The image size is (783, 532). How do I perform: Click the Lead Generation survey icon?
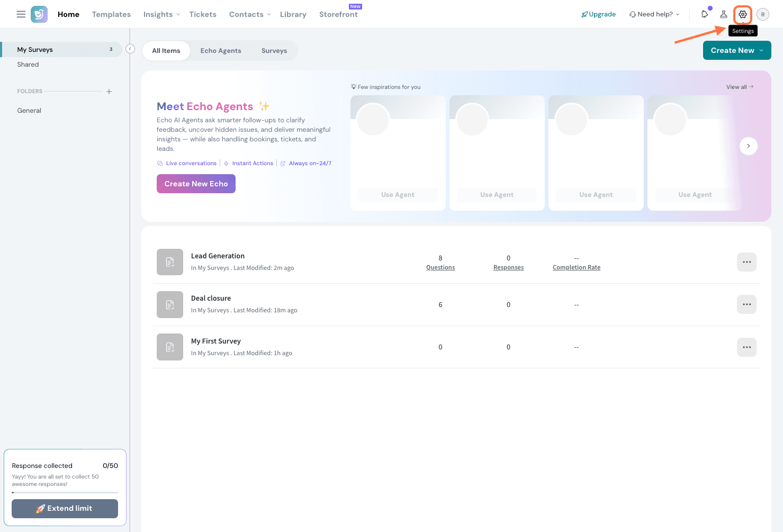pyautogui.click(x=170, y=262)
